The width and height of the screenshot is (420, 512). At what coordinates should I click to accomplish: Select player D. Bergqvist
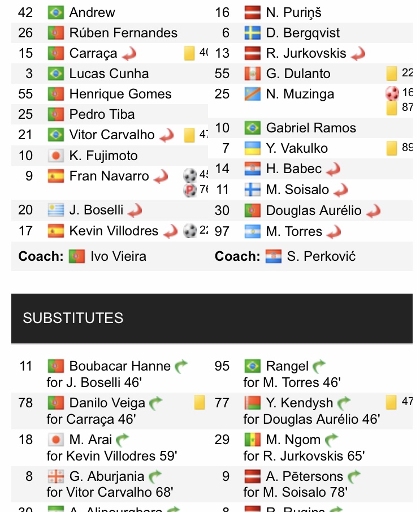303,33
